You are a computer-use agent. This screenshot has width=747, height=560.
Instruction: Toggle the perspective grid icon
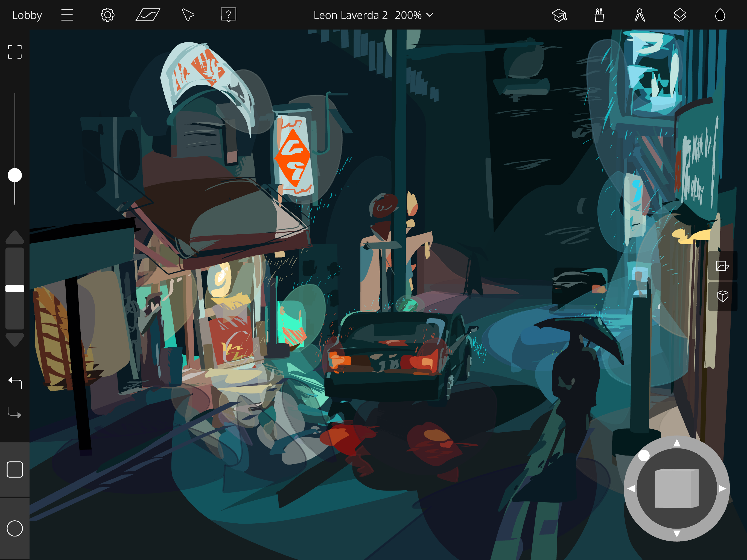[148, 15]
